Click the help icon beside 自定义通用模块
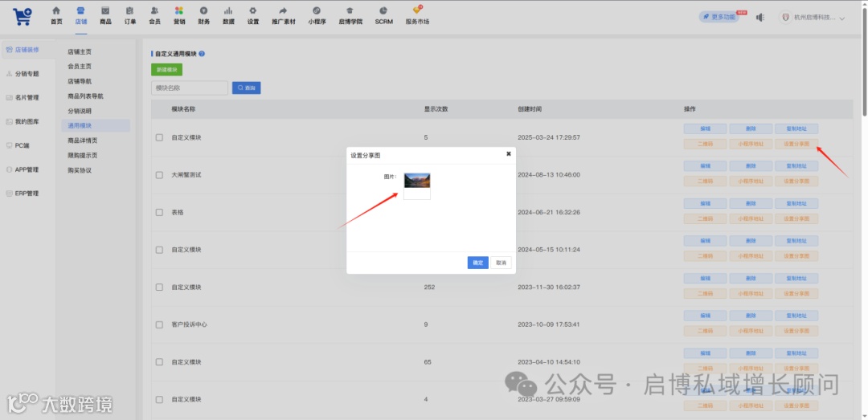This screenshot has width=868, height=420. point(202,54)
